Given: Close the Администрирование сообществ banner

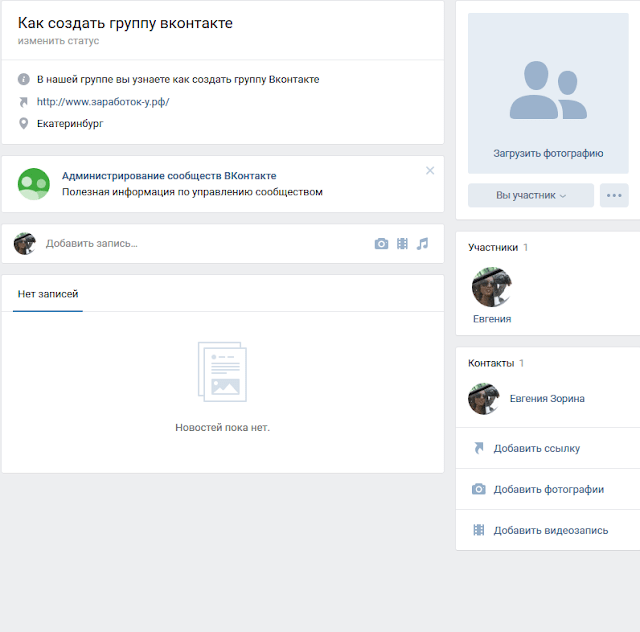Looking at the screenshot, I should click(x=430, y=171).
